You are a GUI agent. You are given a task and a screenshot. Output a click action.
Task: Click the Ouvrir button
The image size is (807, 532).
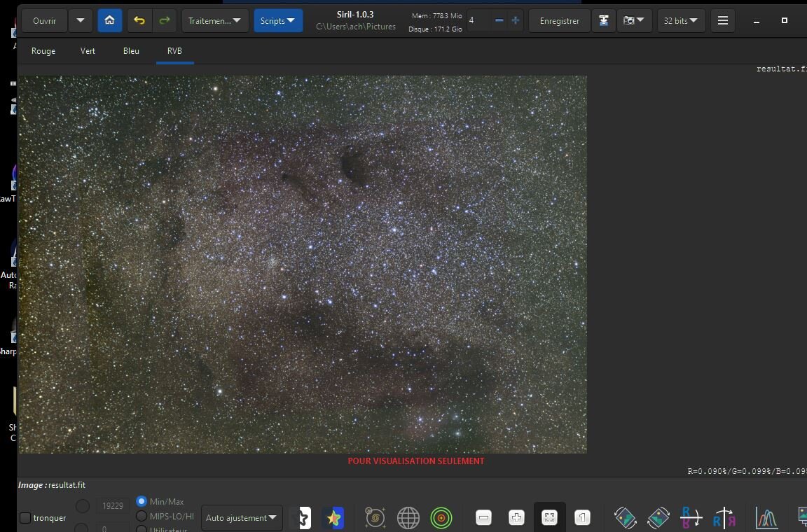45,21
